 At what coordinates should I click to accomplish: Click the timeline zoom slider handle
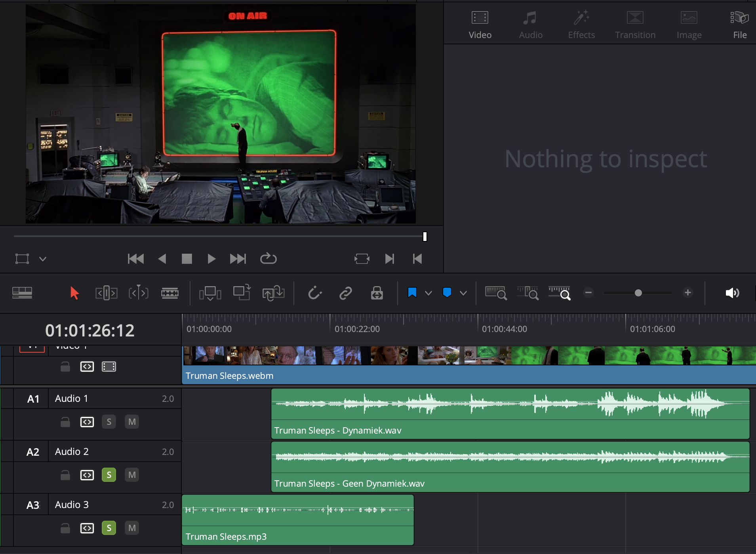(x=638, y=293)
